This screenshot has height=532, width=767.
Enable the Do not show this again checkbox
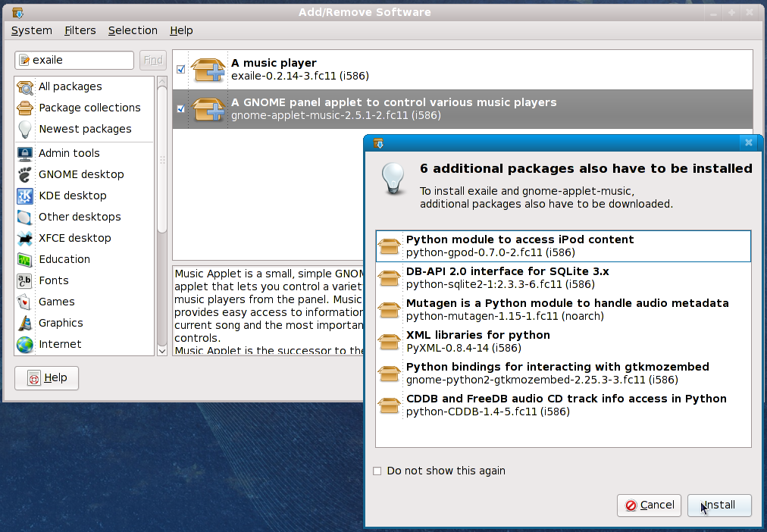(x=377, y=471)
